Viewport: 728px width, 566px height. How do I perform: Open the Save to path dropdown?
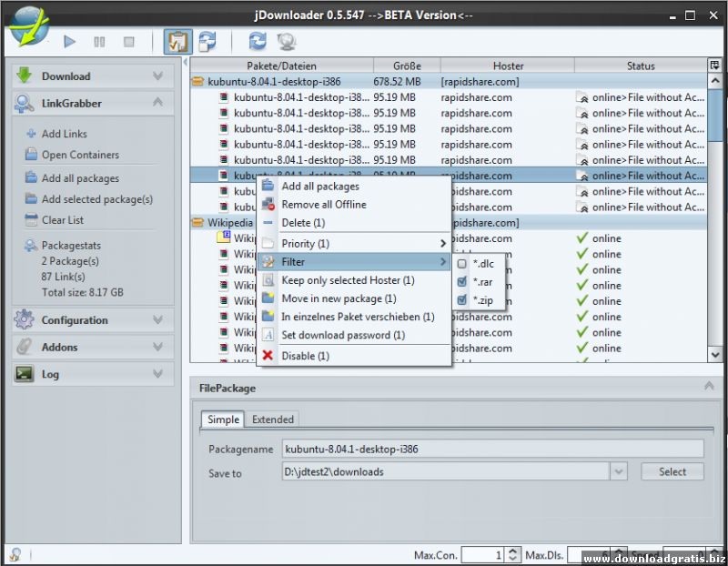coord(619,471)
